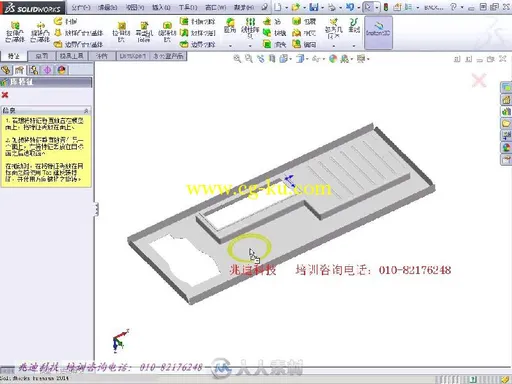Screen dimensions: 512x384
Task: Open the Help question mark icon
Action: 453,7
